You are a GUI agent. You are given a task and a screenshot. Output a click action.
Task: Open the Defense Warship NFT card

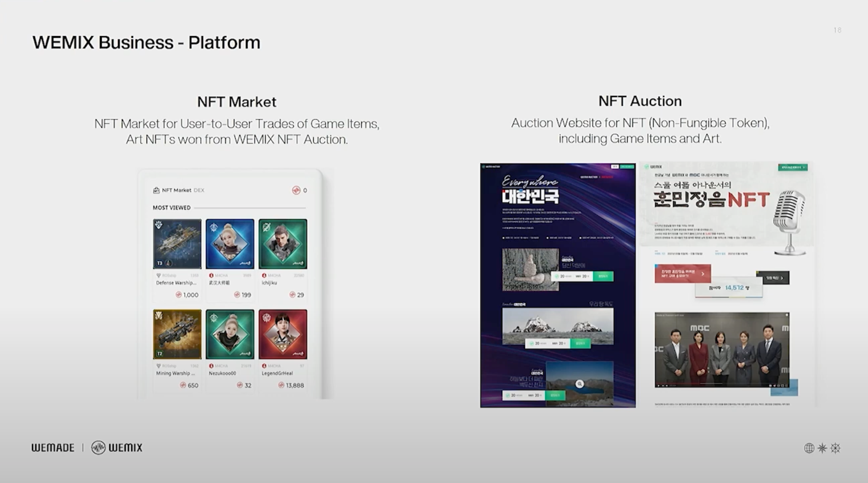click(177, 244)
